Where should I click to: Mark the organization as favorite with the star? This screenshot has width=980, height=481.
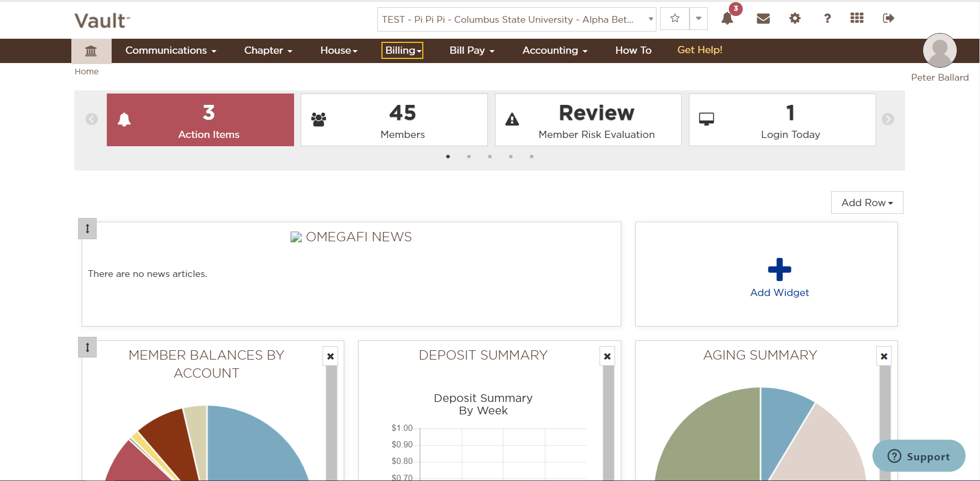click(x=675, y=19)
